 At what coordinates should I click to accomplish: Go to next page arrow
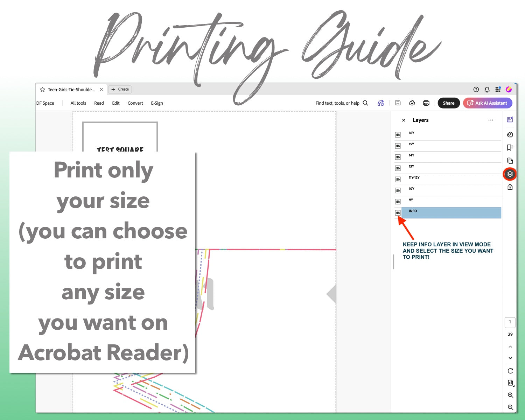pos(510,358)
